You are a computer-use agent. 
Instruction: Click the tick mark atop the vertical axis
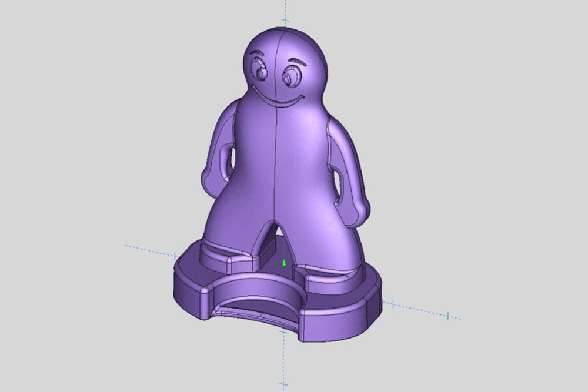(286, 21)
